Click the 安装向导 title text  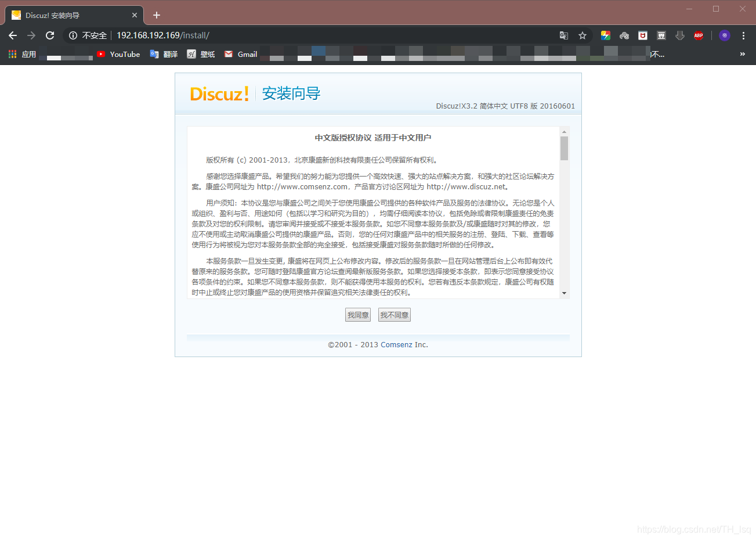tap(291, 93)
